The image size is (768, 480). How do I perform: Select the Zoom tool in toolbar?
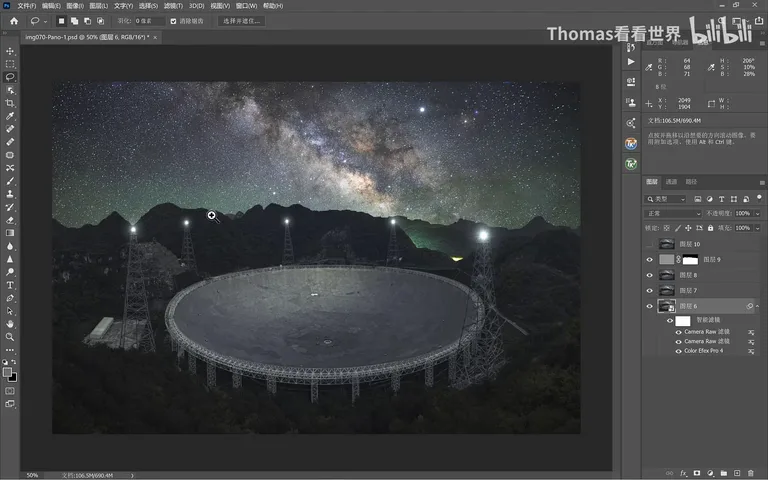[10, 337]
